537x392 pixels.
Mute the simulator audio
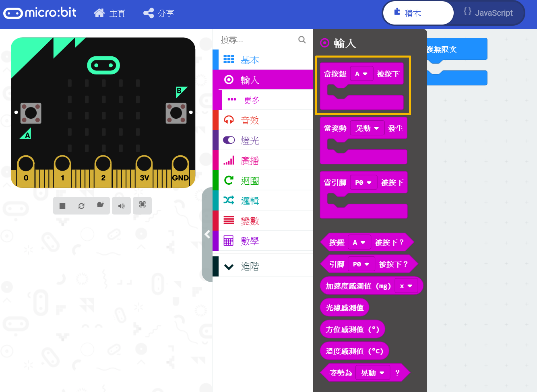pos(121,206)
